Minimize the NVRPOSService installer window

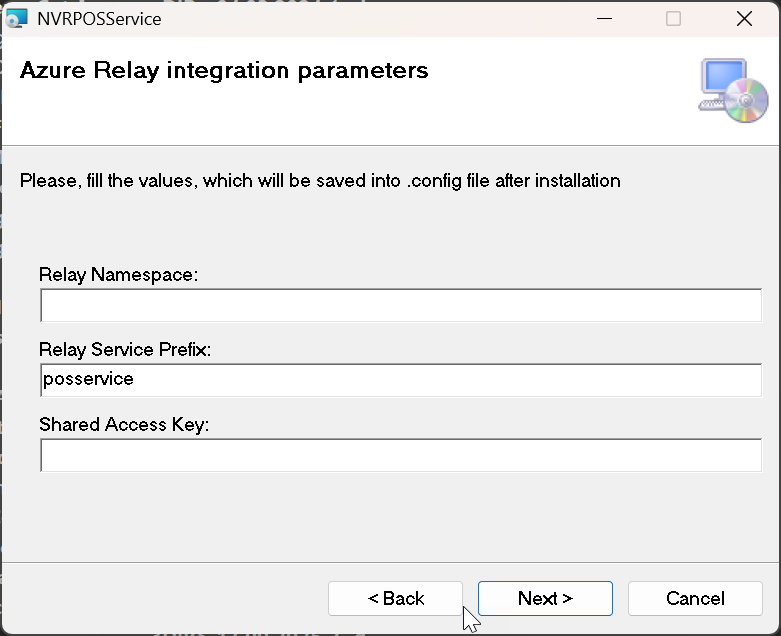pyautogui.click(x=603, y=18)
